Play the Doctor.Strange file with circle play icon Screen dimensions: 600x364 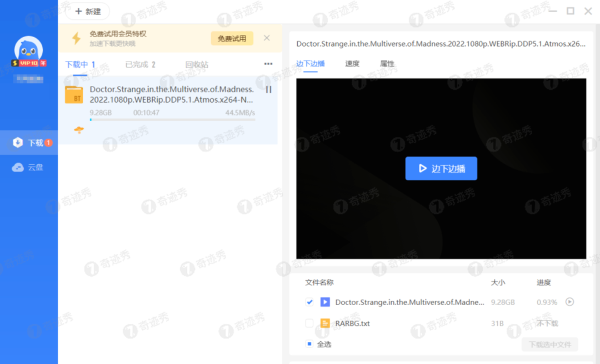[x=570, y=302]
